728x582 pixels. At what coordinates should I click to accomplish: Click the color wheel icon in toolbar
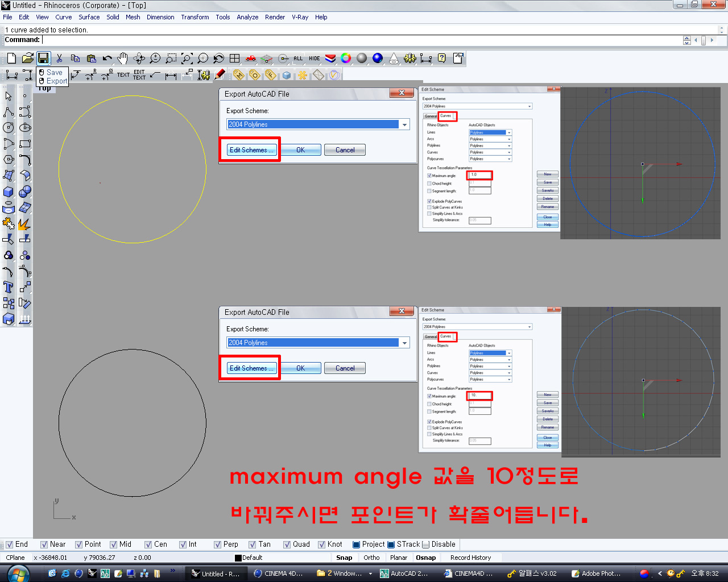click(x=346, y=59)
